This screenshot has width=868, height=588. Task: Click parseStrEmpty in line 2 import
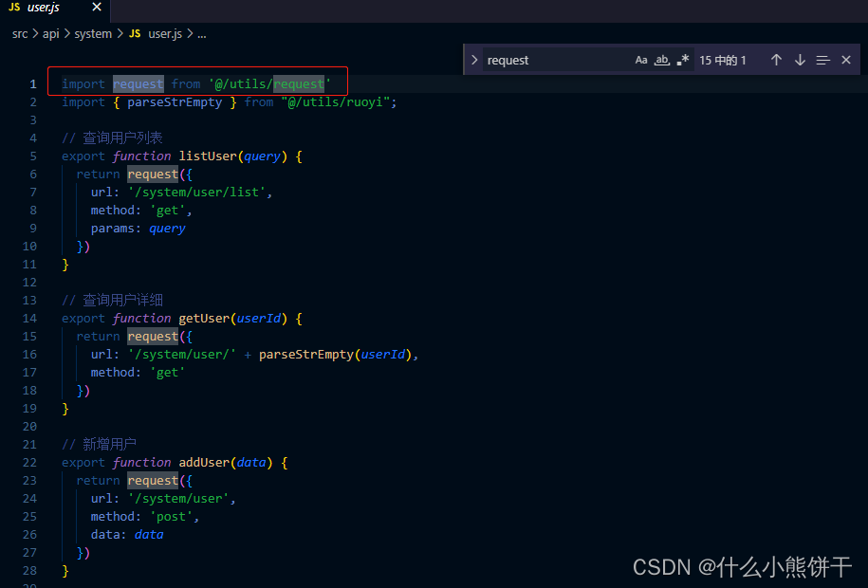point(175,101)
